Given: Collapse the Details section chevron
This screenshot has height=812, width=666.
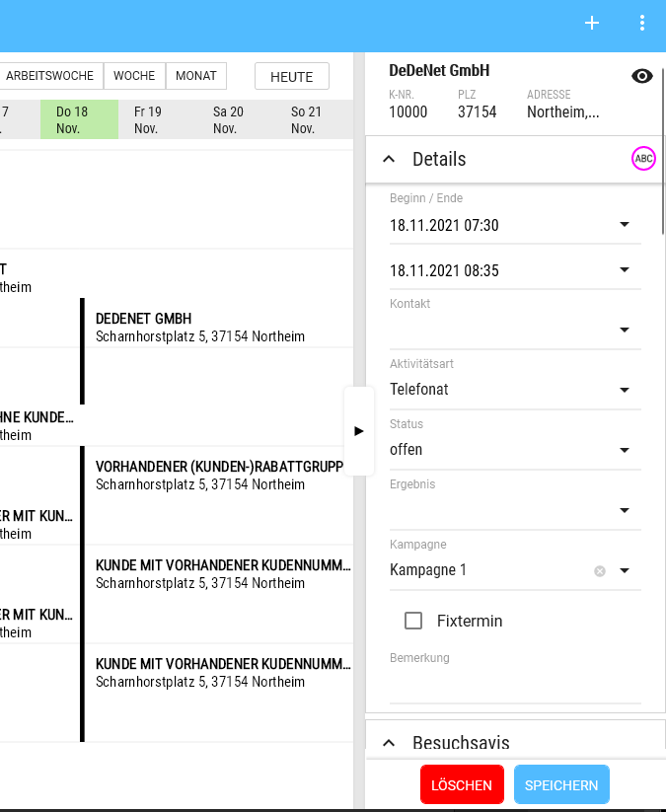Looking at the screenshot, I should (389, 159).
